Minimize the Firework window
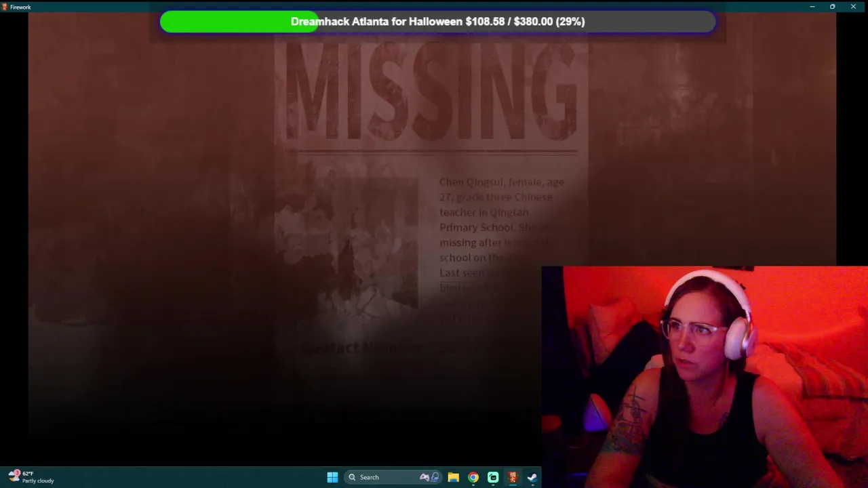Image resolution: width=868 pixels, height=488 pixels. (x=812, y=7)
